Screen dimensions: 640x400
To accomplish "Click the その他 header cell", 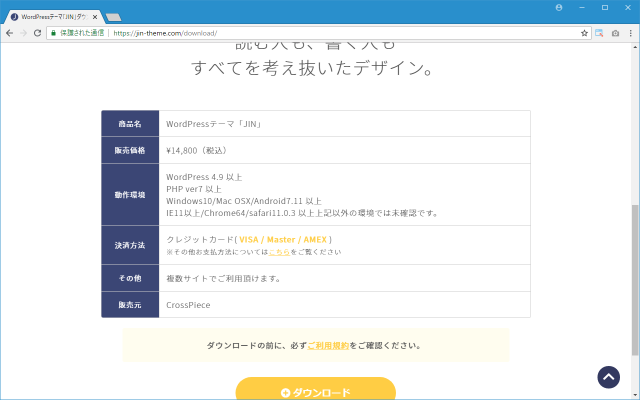I will (x=130, y=278).
